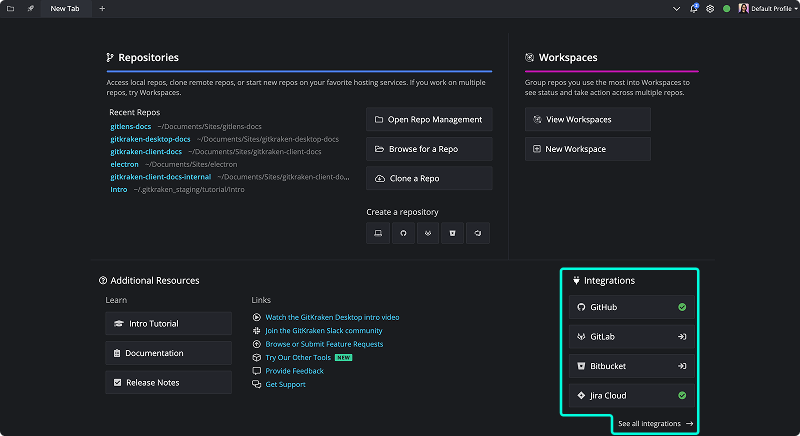The width and height of the screenshot is (800, 436).
Task: Create a new repository on Bitbucket
Action: pos(453,233)
